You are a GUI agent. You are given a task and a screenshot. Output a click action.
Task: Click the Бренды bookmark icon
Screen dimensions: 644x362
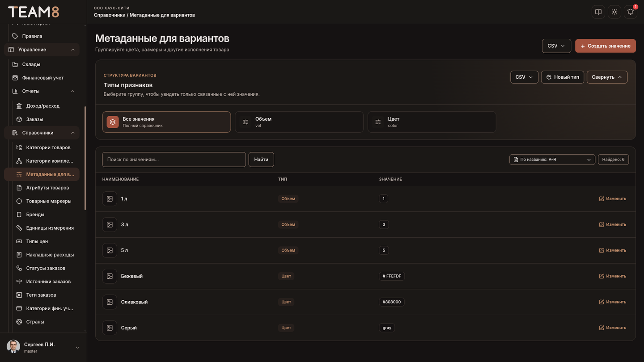(x=19, y=215)
